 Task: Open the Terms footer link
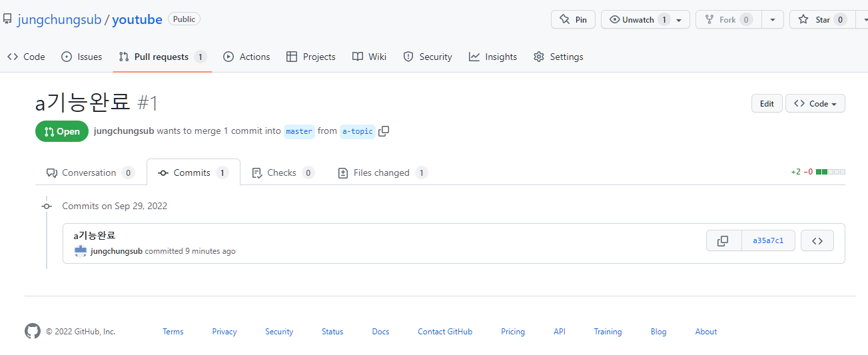[x=173, y=331]
